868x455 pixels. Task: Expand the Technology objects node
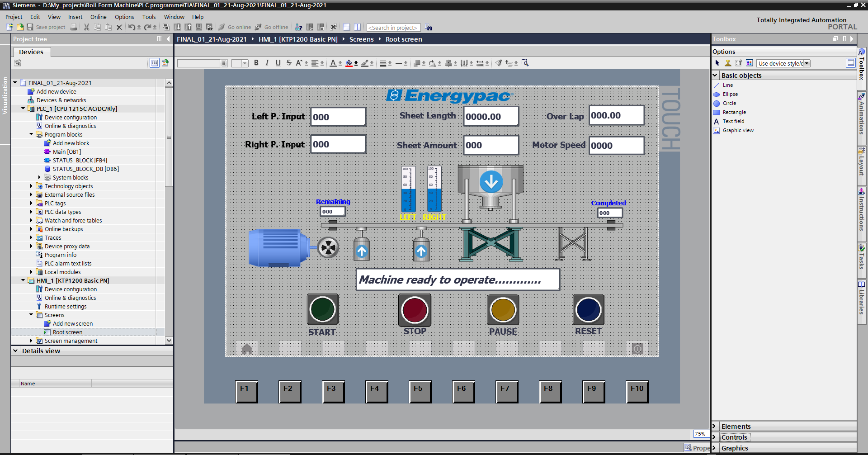[31, 186]
